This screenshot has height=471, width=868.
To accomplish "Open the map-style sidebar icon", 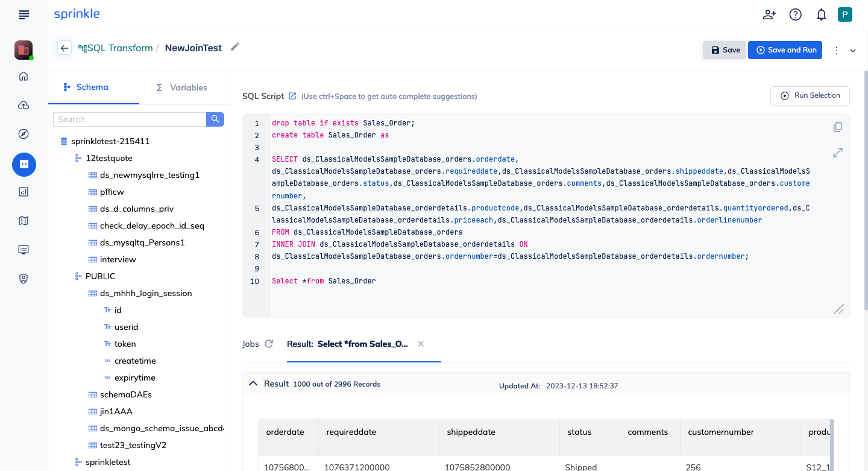I will point(24,221).
